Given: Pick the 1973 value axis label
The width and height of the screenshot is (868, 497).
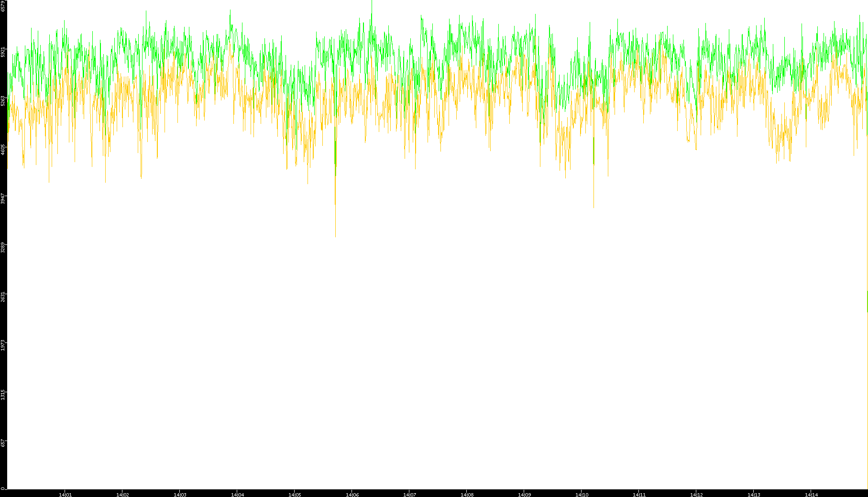Looking at the screenshot, I should click(3, 345).
